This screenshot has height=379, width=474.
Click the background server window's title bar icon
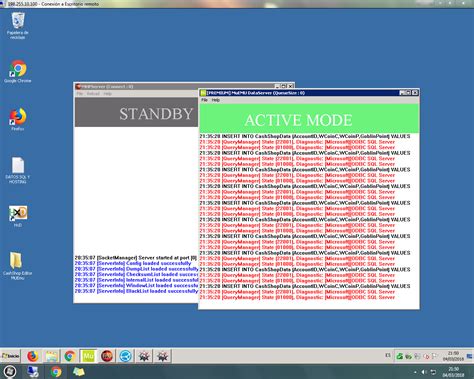coord(78,86)
